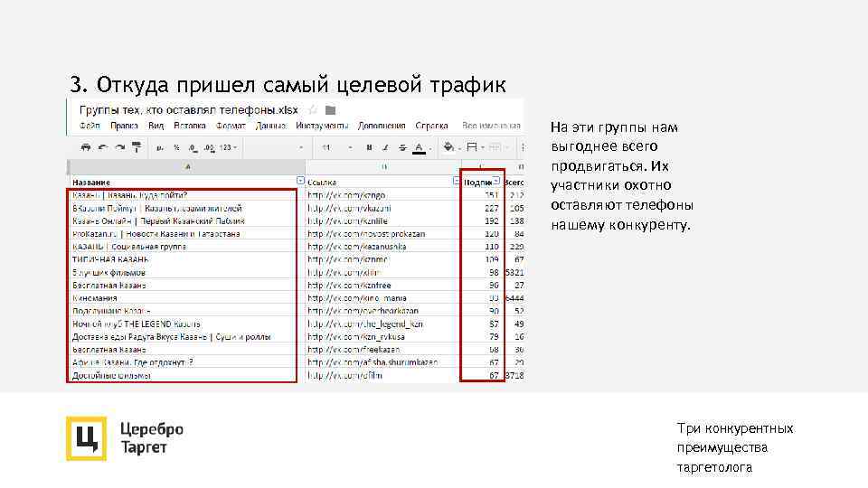Open the filter on the Название column
The image size is (868, 488).
pos(300,181)
